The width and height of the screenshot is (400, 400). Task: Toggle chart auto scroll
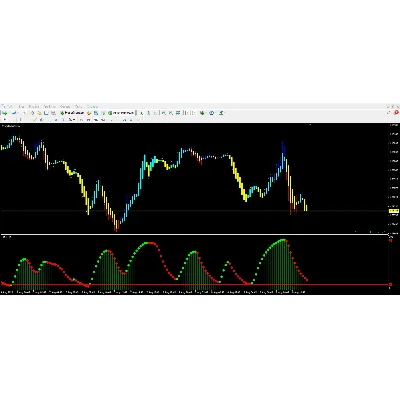(x=186, y=113)
